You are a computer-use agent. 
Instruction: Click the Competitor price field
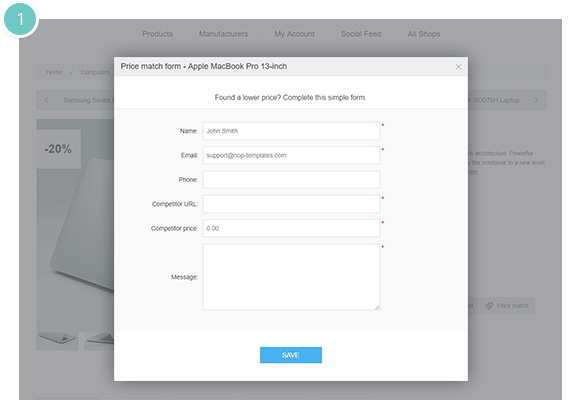click(291, 228)
